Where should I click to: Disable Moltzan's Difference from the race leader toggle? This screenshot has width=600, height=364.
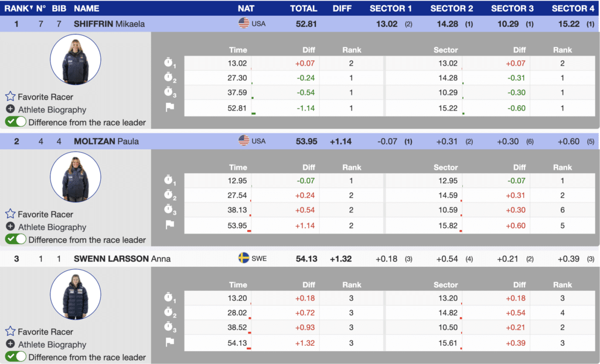coord(16,239)
